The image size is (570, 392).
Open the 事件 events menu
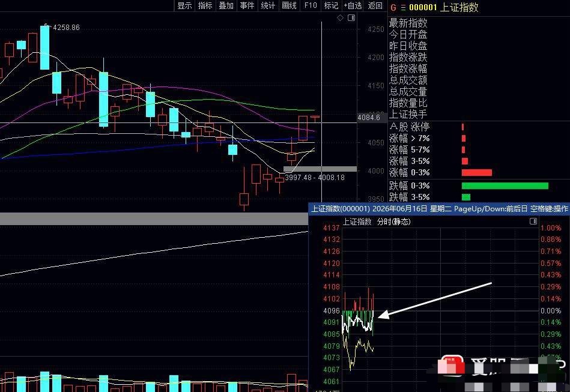[x=247, y=5]
